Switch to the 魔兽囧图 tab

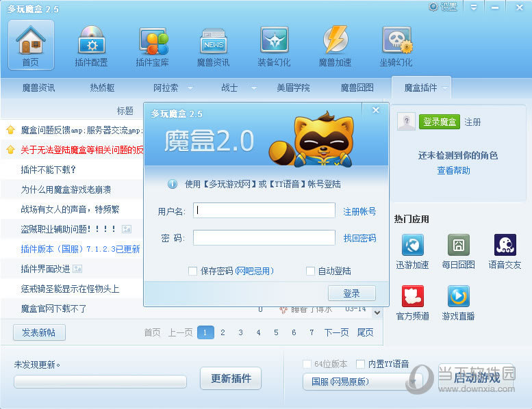357,88
